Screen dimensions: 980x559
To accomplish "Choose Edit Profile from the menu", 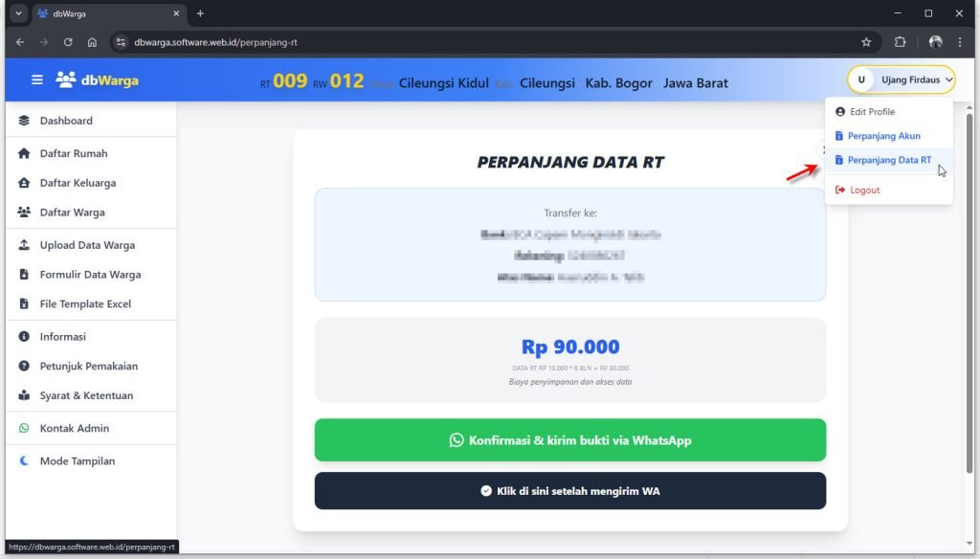I will tap(872, 112).
